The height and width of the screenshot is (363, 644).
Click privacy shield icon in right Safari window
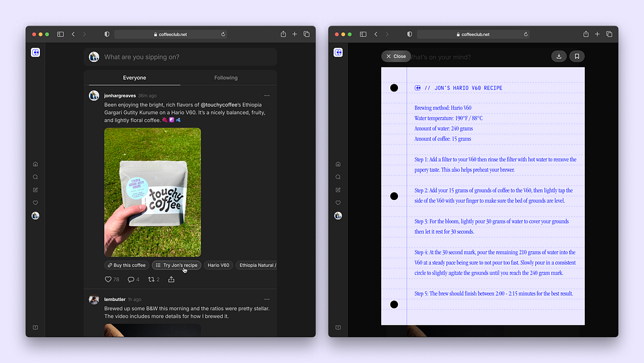tap(410, 34)
